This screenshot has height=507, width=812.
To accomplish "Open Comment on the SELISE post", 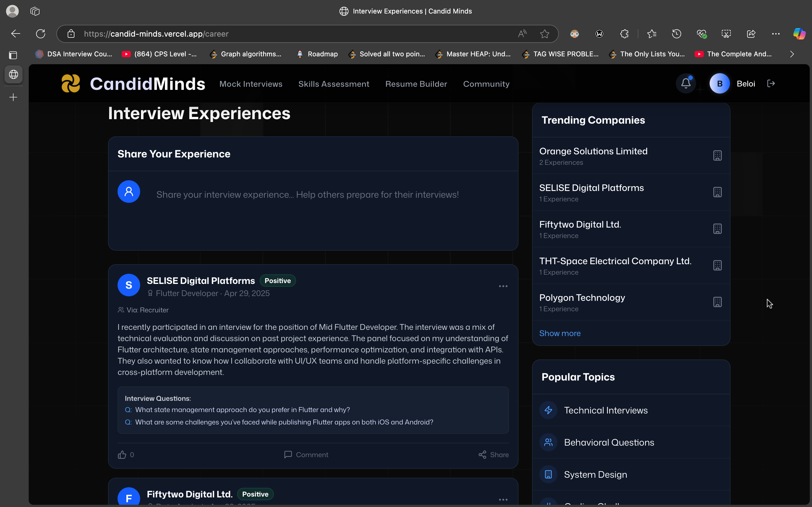I will point(306,455).
